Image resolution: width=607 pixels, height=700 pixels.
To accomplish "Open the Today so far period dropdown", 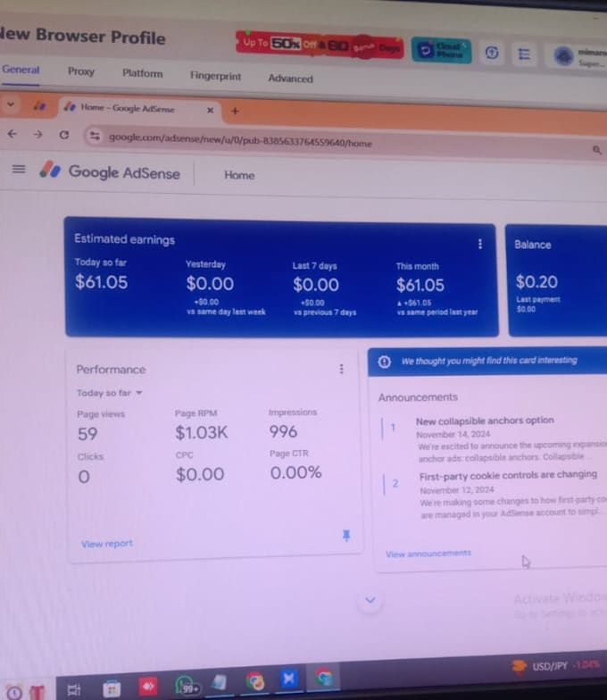I will [109, 393].
